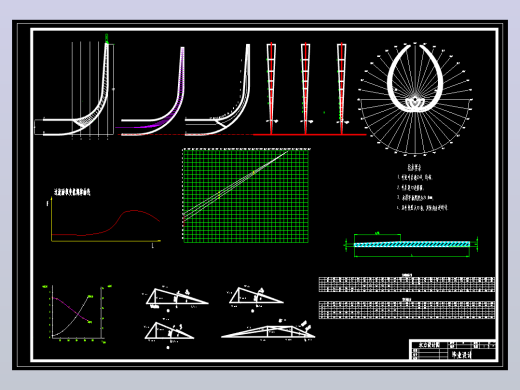Viewport: 520px width, 390px height.
Task: Click the title block in the bottom-right corner
Action: click(x=453, y=350)
